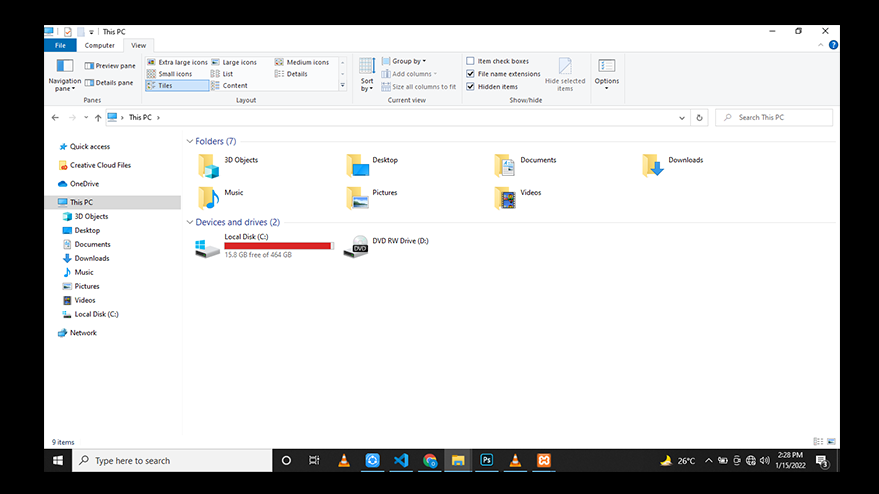Screen dimensions: 879x494
Task: Select the 3D Objects folder tile
Action: click(229, 166)
